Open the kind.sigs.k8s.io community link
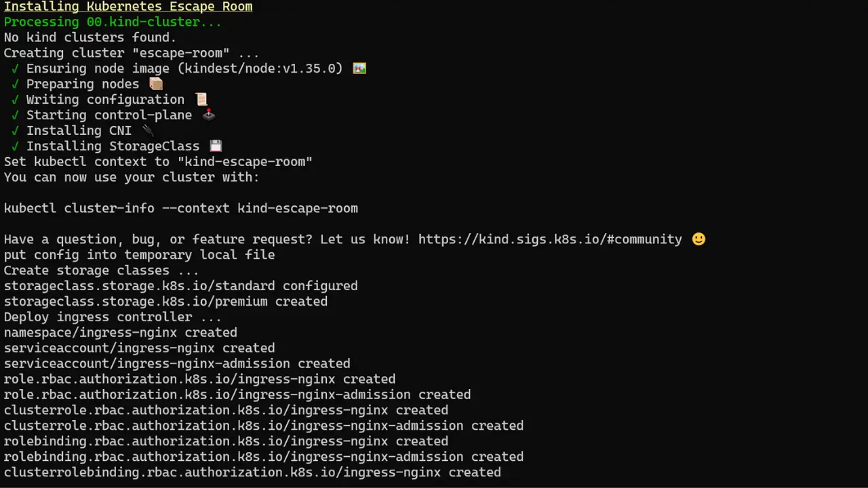This screenshot has width=868, height=488. (x=550, y=239)
